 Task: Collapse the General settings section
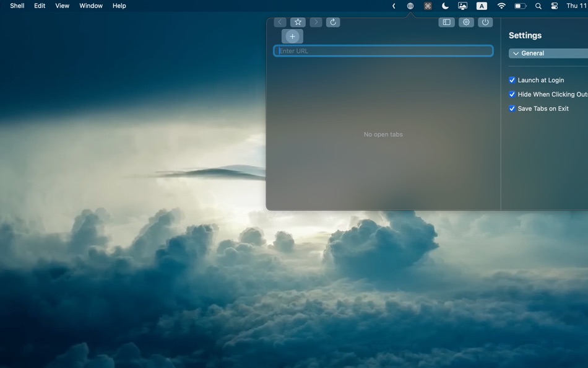pyautogui.click(x=548, y=53)
